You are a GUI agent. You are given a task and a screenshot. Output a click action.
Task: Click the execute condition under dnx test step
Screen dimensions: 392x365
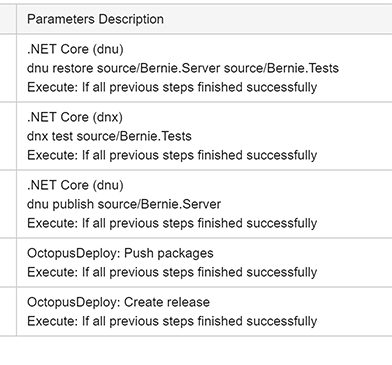coord(172,155)
